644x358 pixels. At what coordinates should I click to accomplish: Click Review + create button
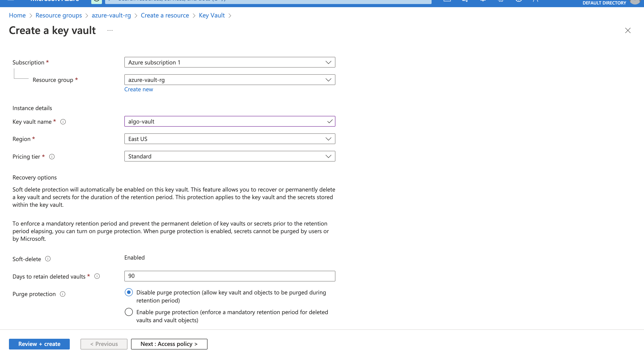[x=39, y=344]
